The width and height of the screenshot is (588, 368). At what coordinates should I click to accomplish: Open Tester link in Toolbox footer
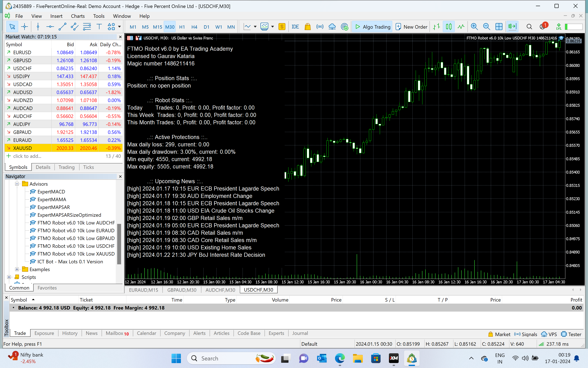point(571,334)
